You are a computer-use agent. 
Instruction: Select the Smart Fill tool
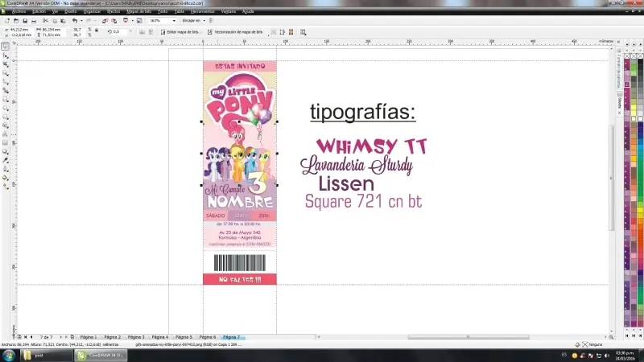(6, 91)
